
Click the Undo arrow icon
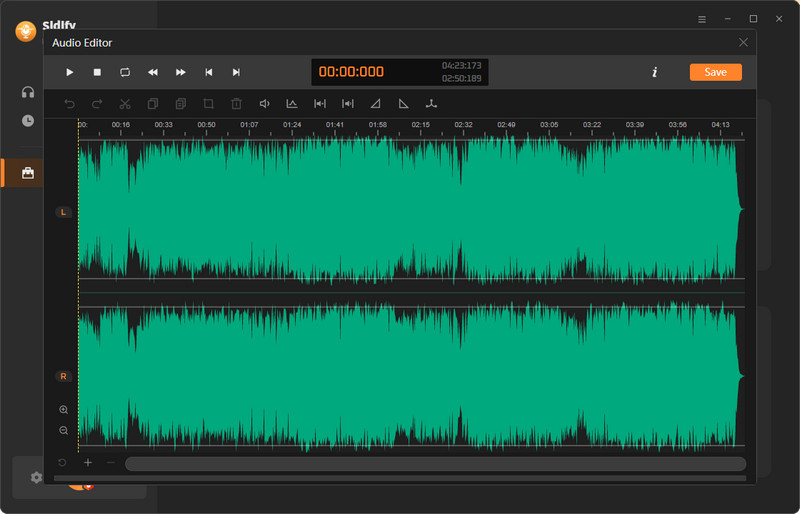pos(69,104)
